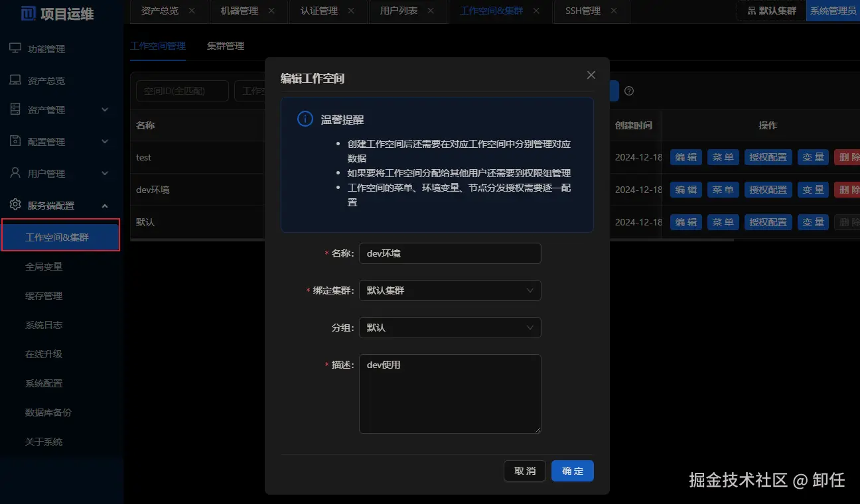Click the 配置管理 disk icon in sidebar
The image size is (860, 504).
click(15, 141)
